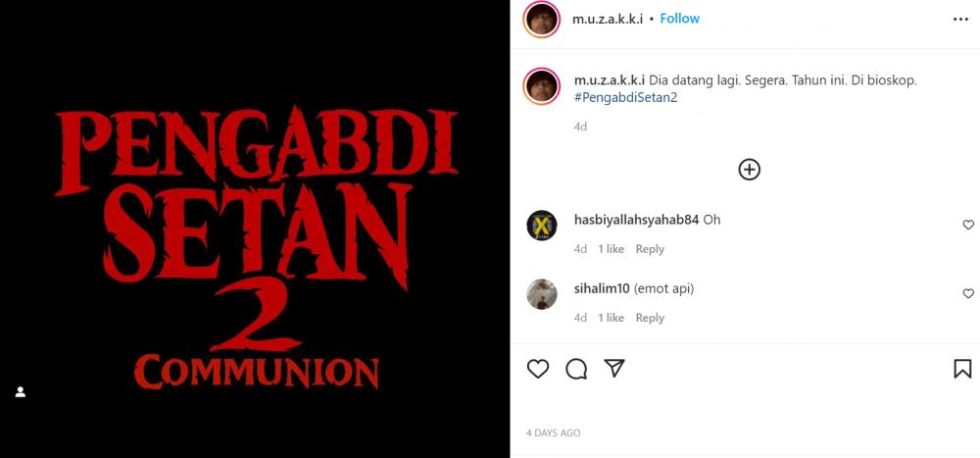Reply to sihalim10's comment

tap(650, 318)
